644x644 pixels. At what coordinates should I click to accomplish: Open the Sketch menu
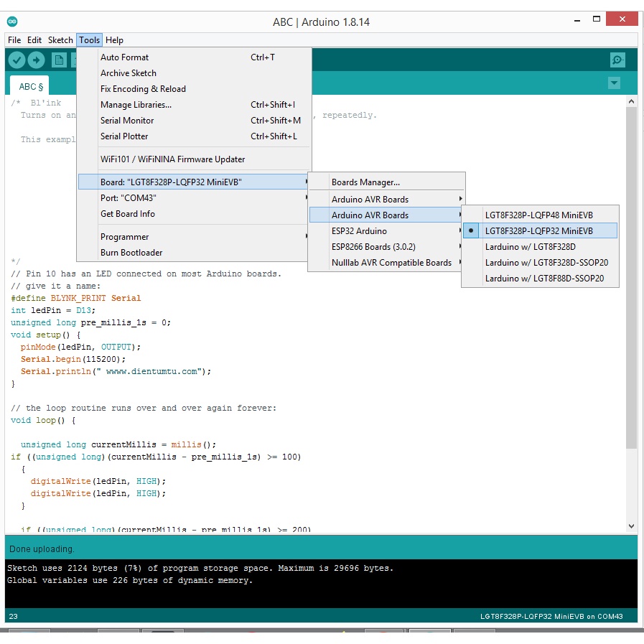60,40
